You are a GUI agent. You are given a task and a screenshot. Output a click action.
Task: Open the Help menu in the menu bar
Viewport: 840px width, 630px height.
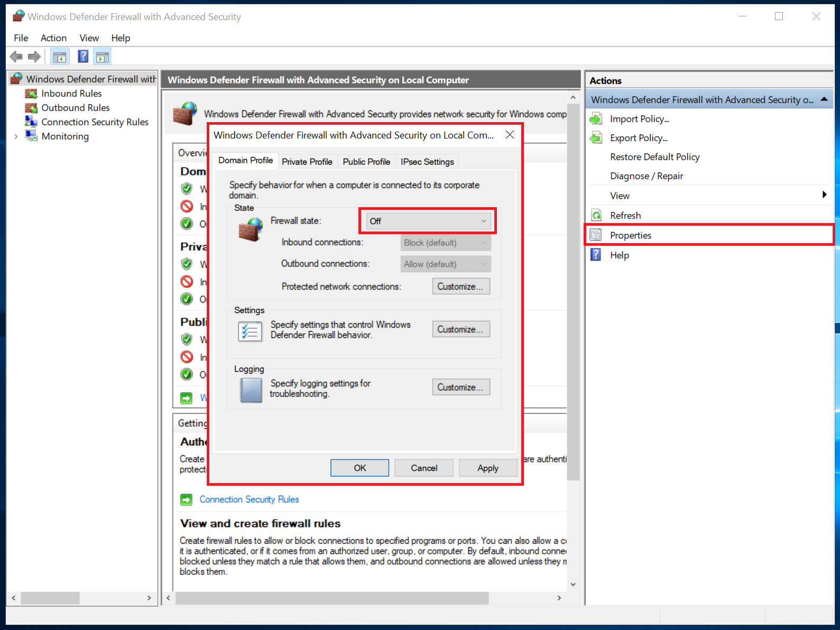121,38
